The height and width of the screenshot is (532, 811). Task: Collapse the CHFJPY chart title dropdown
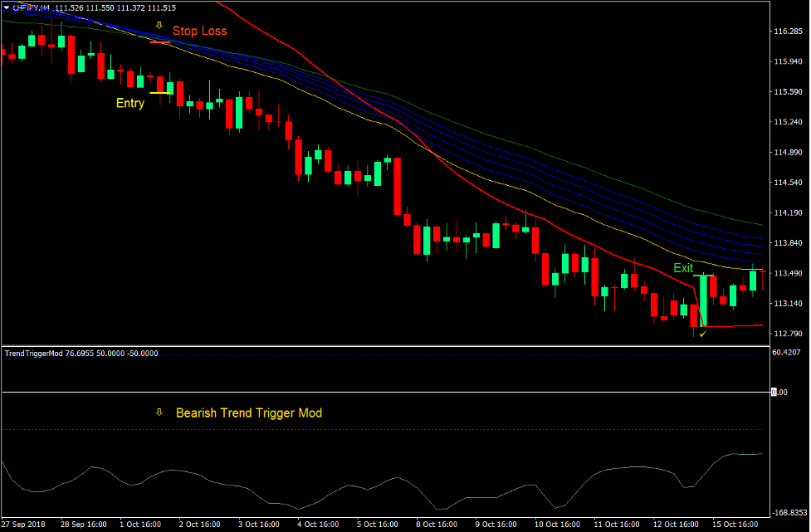pyautogui.click(x=6, y=7)
